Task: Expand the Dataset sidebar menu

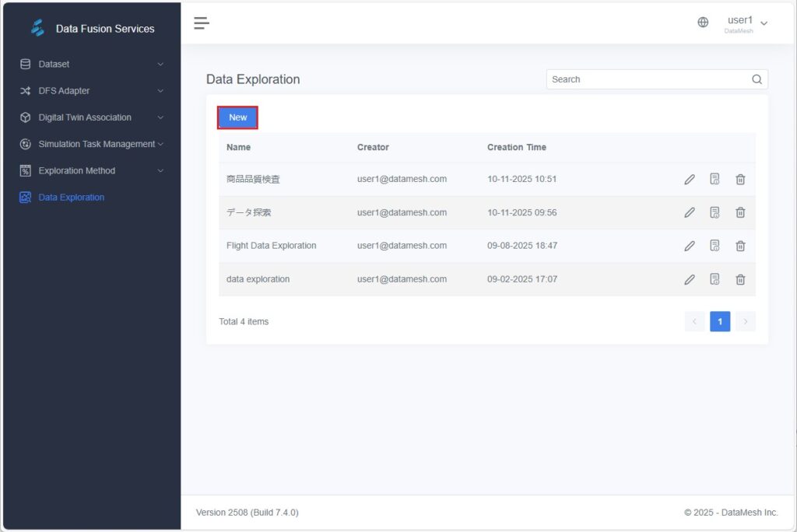Action: point(92,65)
